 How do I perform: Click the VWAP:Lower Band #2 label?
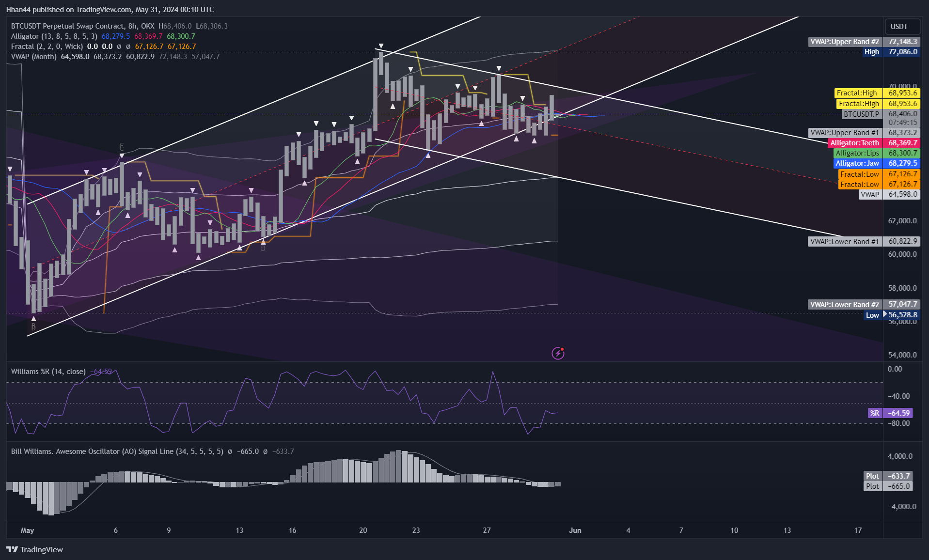pos(864,304)
